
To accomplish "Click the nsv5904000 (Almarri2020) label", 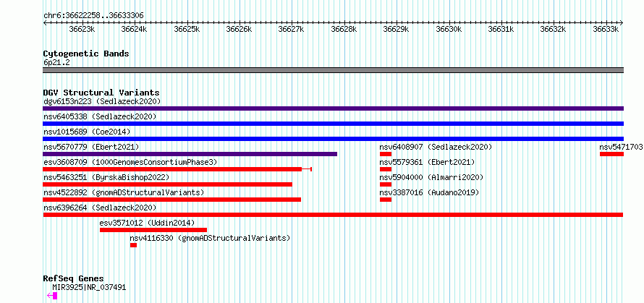I will point(432,177).
